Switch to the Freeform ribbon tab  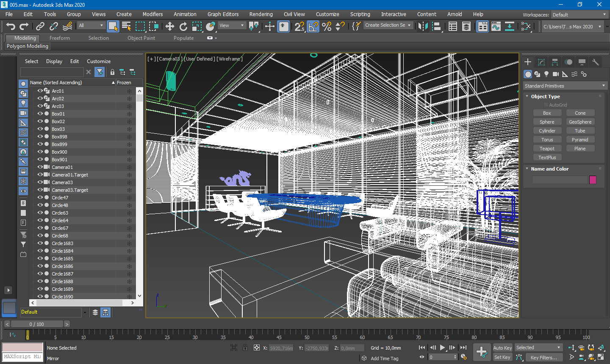(x=59, y=38)
